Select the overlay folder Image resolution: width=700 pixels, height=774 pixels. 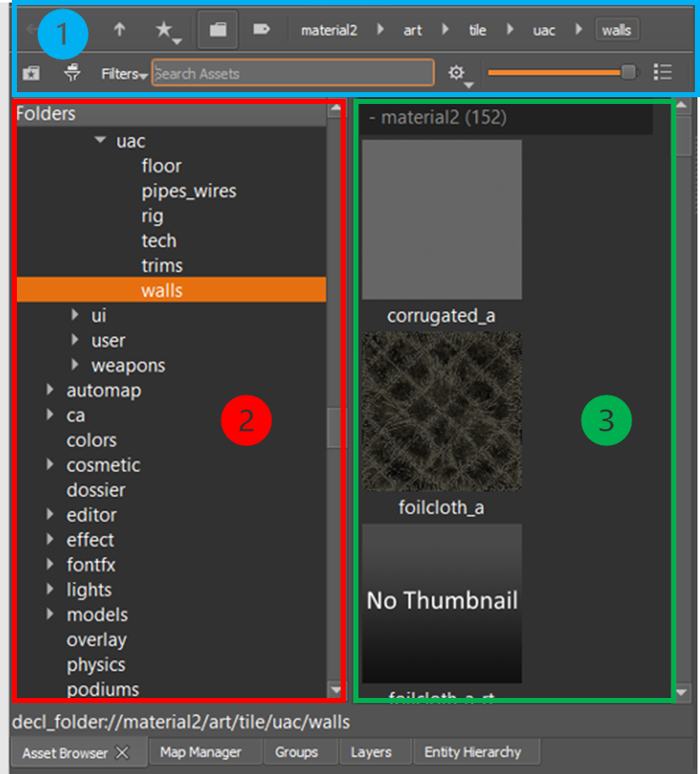97,640
